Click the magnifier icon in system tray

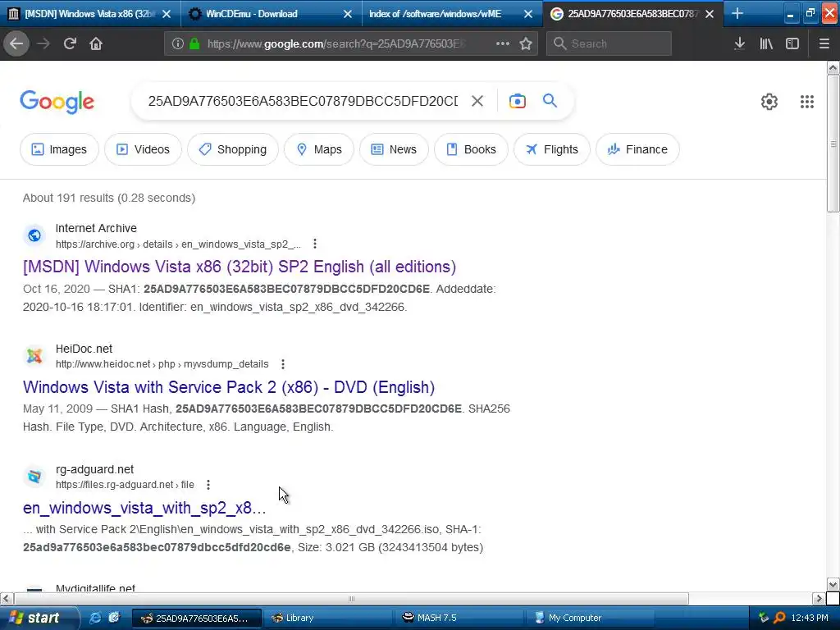pos(779,618)
